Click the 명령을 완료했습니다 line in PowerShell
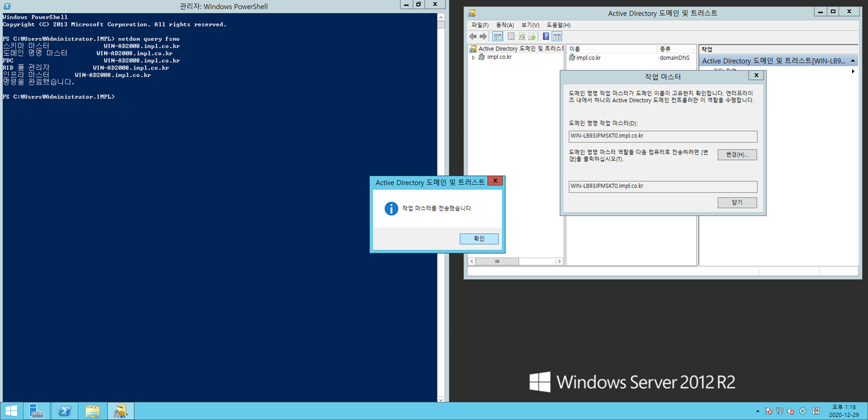 [x=38, y=82]
